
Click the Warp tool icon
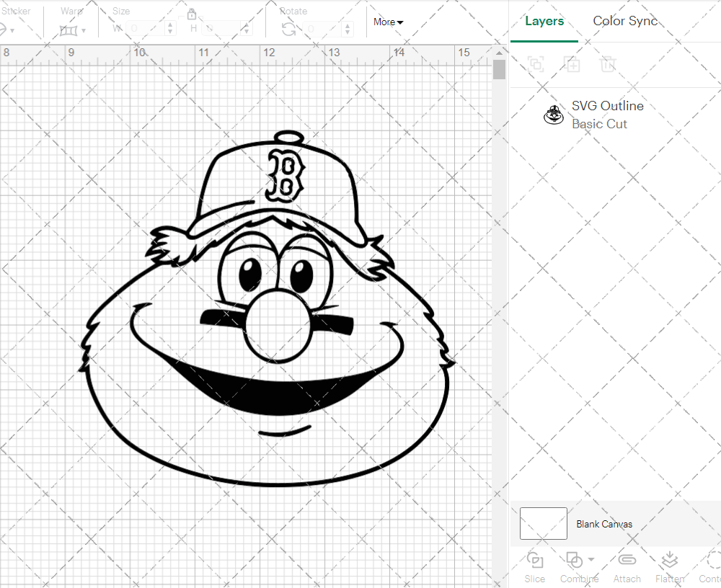[70, 30]
